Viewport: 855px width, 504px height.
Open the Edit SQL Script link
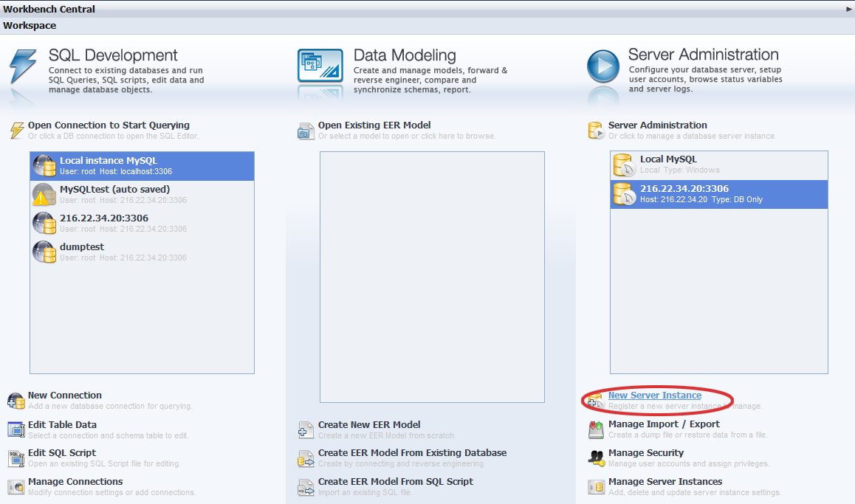click(61, 453)
